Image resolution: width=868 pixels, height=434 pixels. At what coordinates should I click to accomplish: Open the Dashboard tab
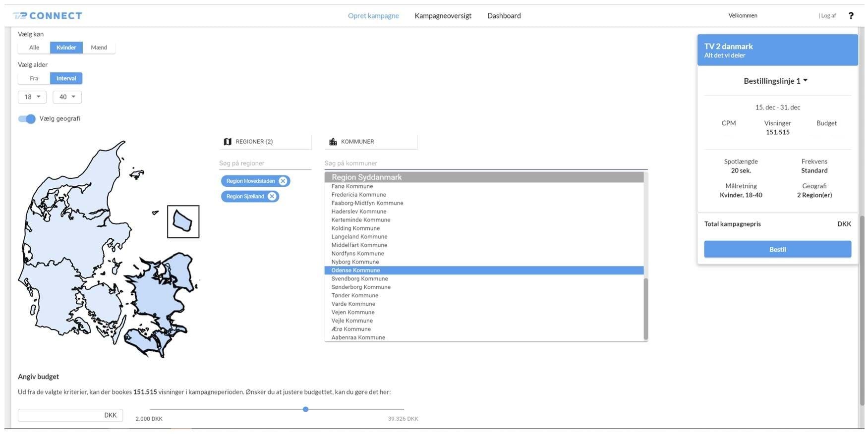504,16
